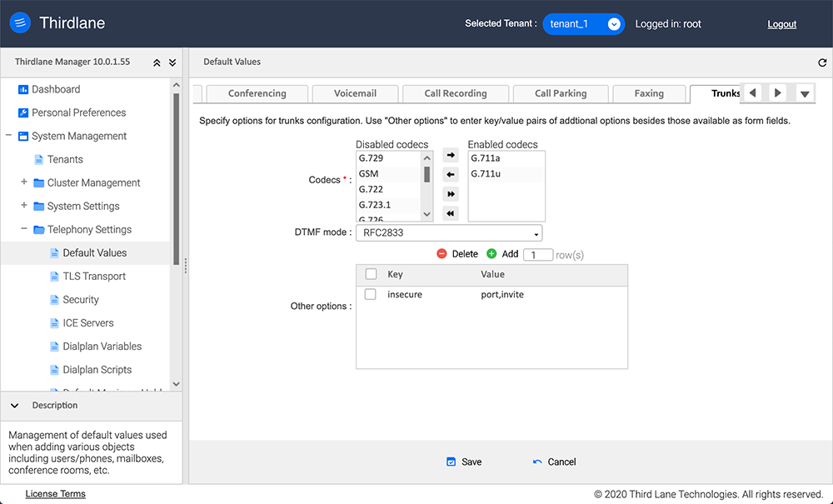This screenshot has height=504, width=833.
Task: Select G.723.1 in Disabled codecs
Action: [x=388, y=204]
